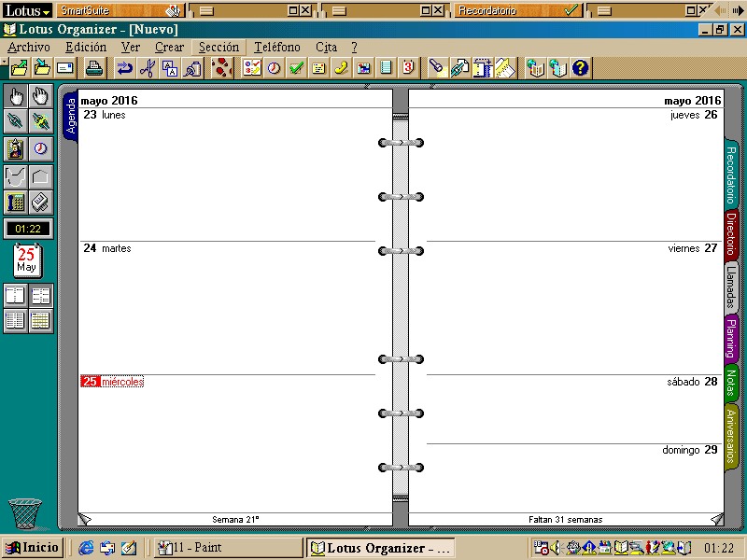The height and width of the screenshot is (560, 747).
Task: Switch to day-per-page view icon
Action: pyautogui.click(x=16, y=296)
